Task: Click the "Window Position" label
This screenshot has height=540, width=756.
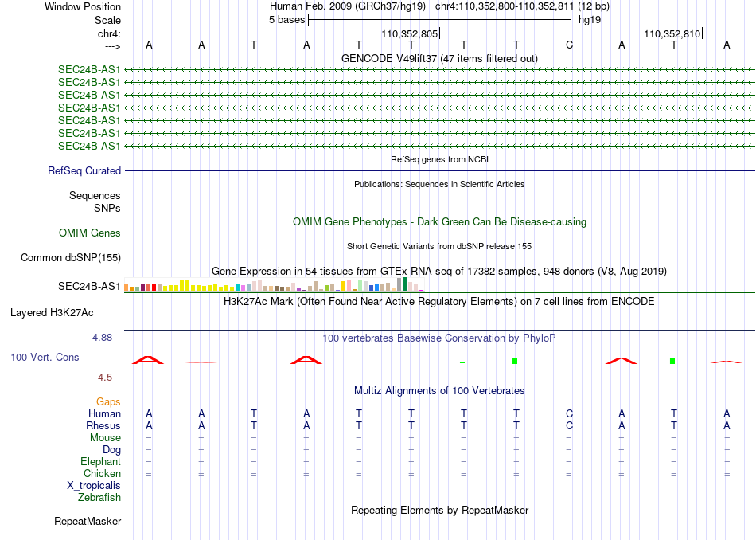Action: (x=83, y=6)
